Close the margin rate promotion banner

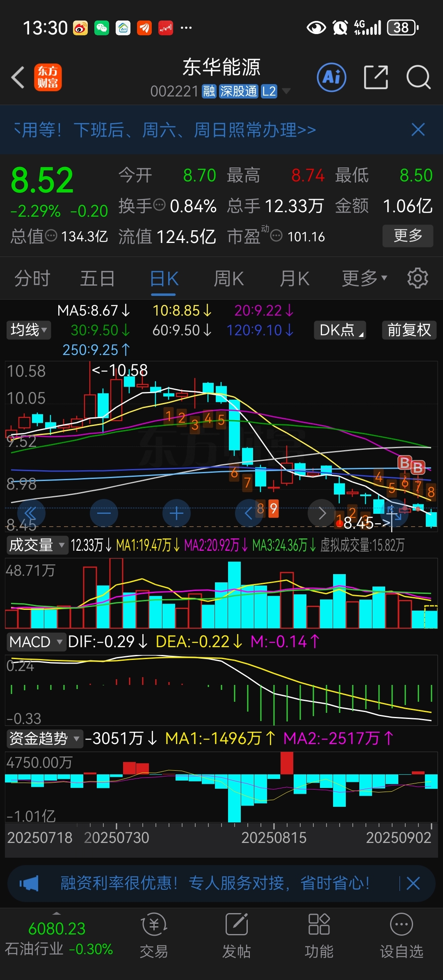tap(413, 883)
